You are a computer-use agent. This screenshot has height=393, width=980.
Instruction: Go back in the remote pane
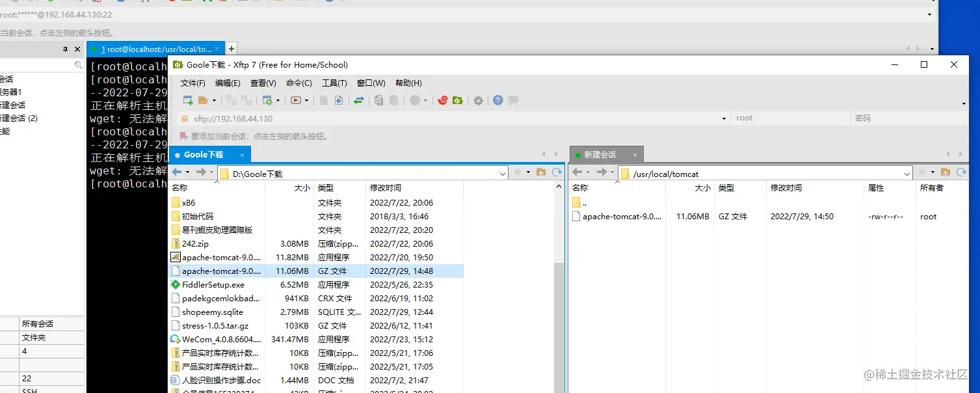click(x=577, y=172)
